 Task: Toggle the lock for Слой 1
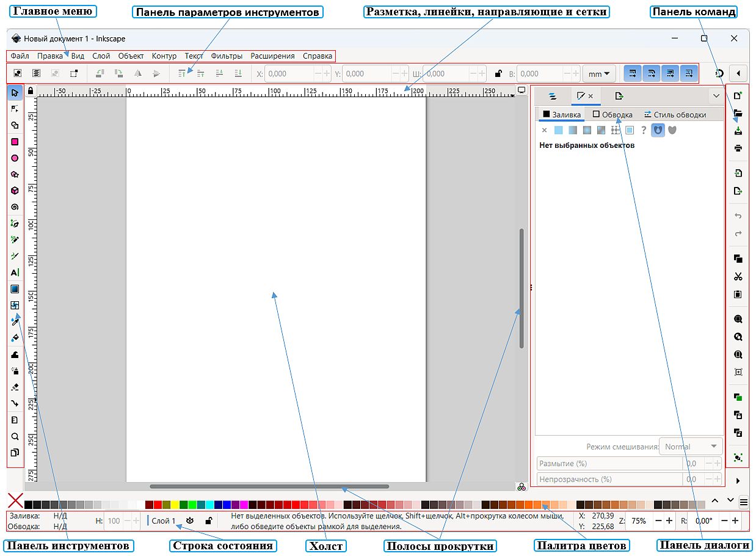tap(208, 521)
